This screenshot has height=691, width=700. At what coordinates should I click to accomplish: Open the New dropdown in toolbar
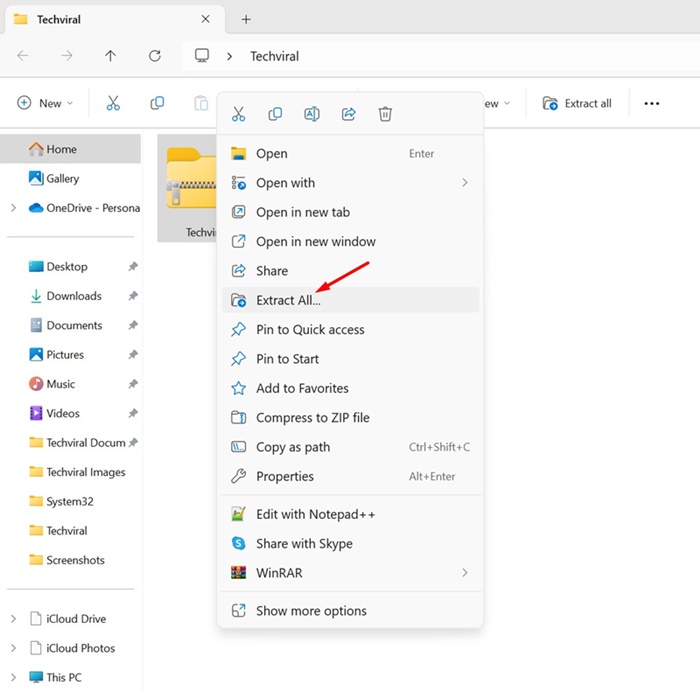tap(40, 103)
